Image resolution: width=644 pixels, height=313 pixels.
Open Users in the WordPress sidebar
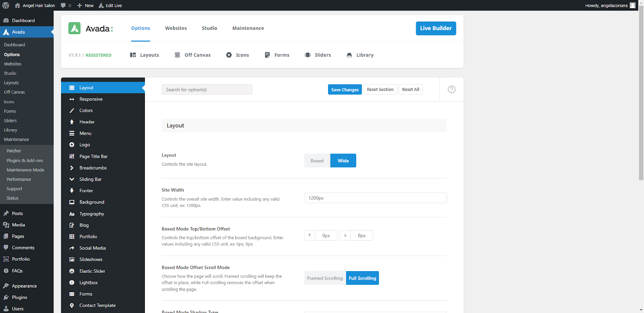coord(27,309)
